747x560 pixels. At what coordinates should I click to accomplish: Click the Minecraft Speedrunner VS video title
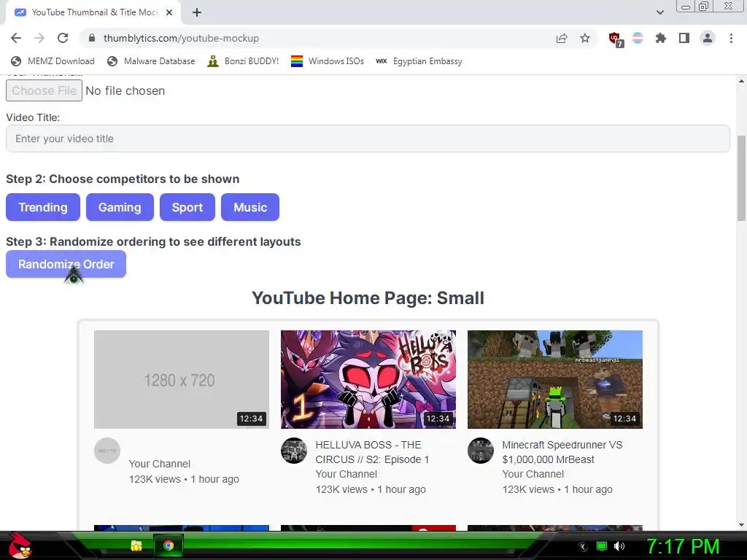pyautogui.click(x=562, y=452)
